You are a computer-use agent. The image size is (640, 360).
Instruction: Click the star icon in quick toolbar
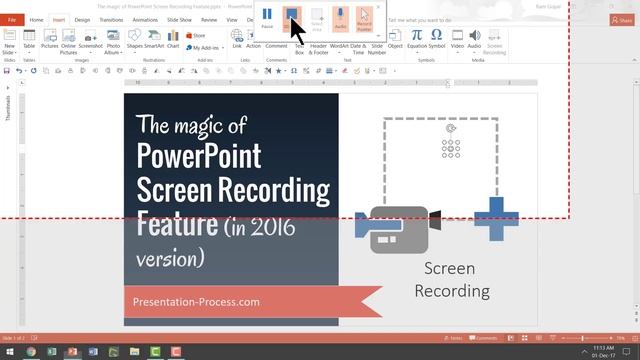click(x=279, y=71)
